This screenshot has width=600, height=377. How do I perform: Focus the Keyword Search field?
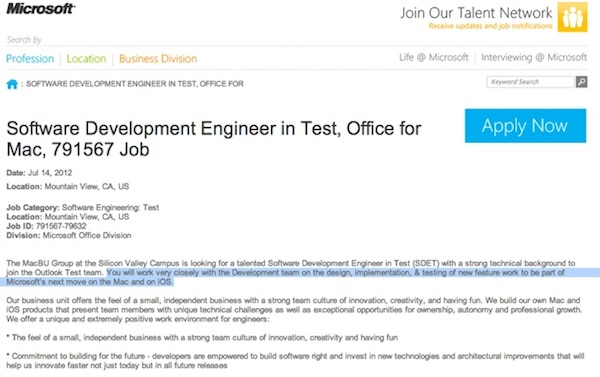click(x=531, y=82)
